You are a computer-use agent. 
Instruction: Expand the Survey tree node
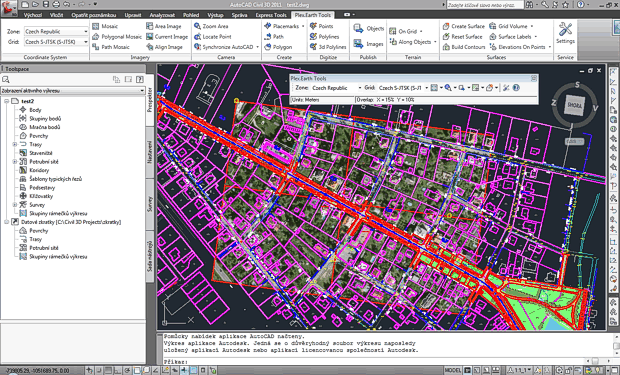(x=15, y=205)
